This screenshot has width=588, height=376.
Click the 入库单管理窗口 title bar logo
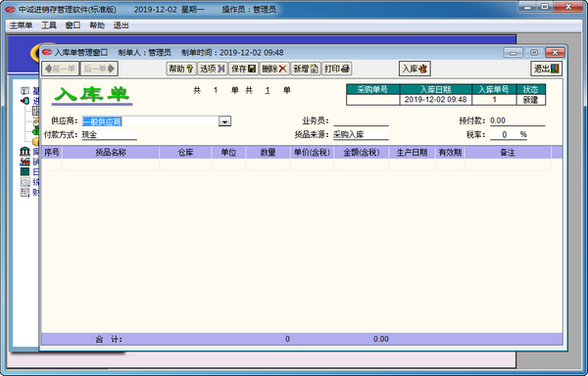point(47,53)
